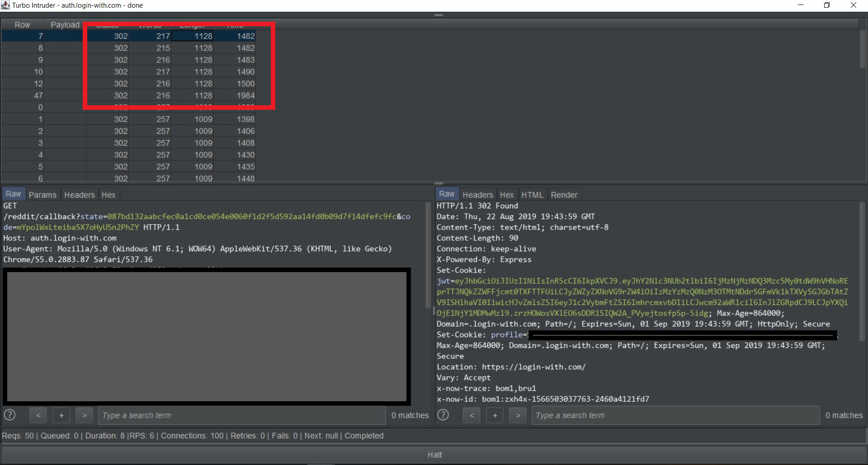Image resolution: width=868 pixels, height=465 pixels.
Task: Click 'X-Powered-By: Express' response header
Action: click(484, 259)
